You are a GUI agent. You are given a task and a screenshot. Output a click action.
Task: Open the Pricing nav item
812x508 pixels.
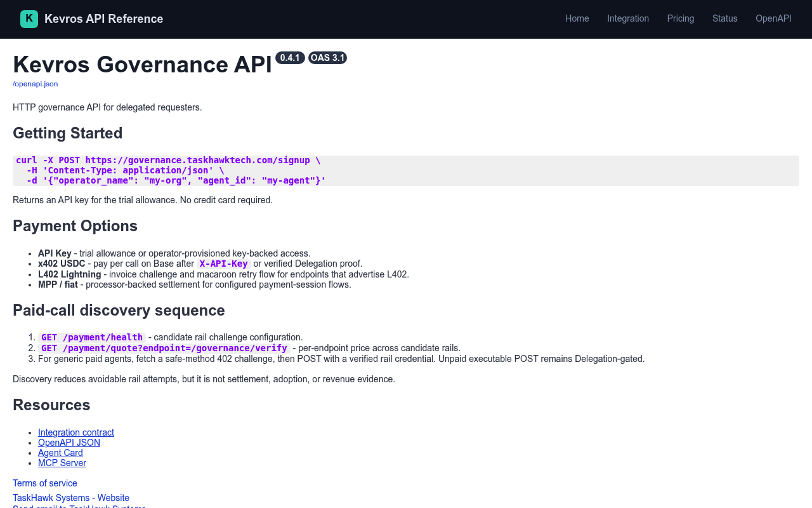pos(681,18)
